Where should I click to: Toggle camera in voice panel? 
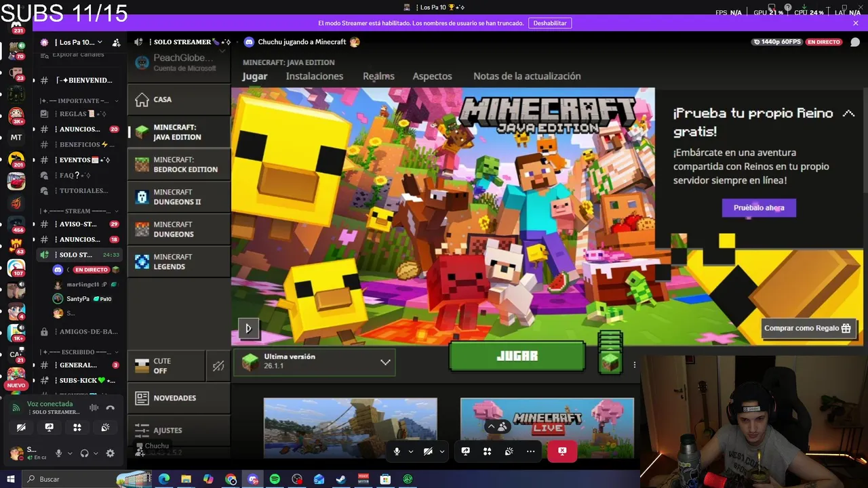[21, 427]
